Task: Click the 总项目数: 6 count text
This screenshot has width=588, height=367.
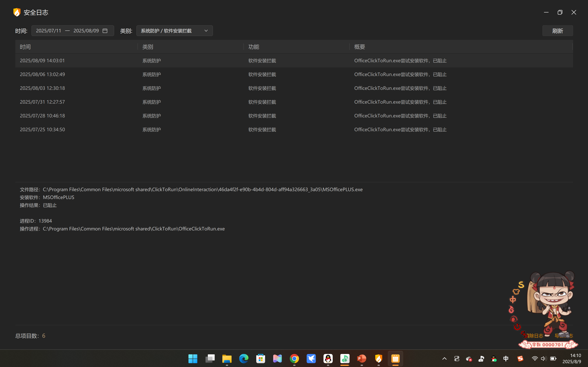Action: 30,336
